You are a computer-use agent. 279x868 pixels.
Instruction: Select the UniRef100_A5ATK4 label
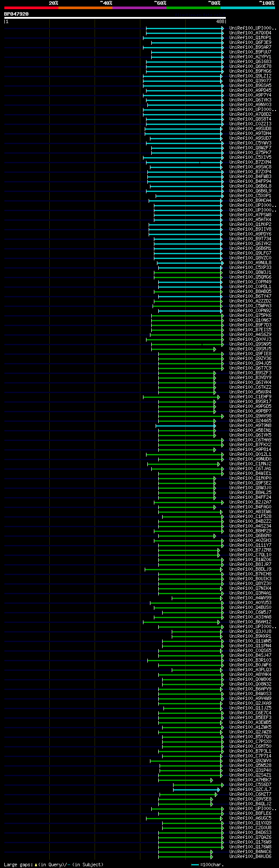(250, 219)
